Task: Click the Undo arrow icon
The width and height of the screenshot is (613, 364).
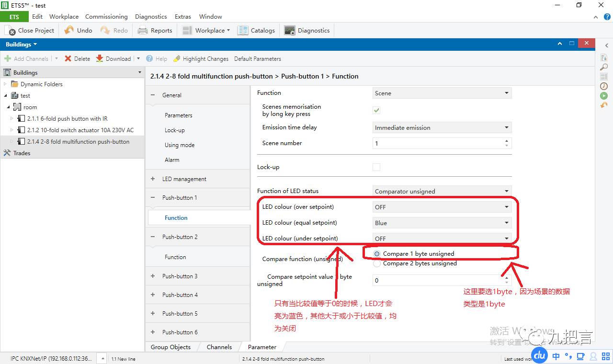Action: coord(69,30)
